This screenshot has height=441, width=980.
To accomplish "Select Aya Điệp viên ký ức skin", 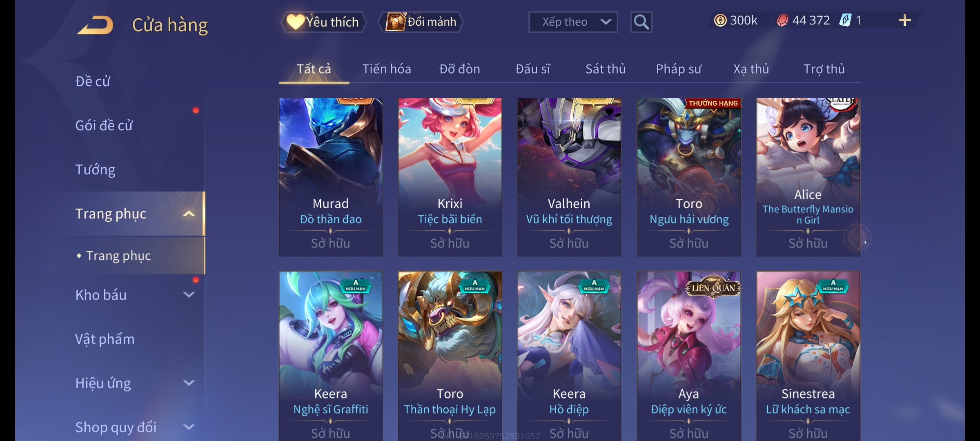I will point(689,356).
